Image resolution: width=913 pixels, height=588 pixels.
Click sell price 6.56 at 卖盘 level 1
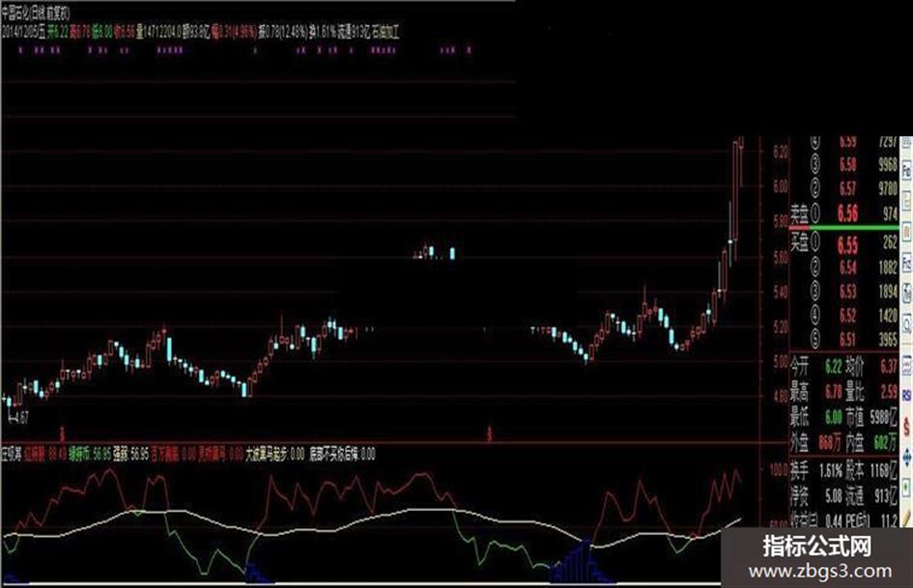(847, 213)
